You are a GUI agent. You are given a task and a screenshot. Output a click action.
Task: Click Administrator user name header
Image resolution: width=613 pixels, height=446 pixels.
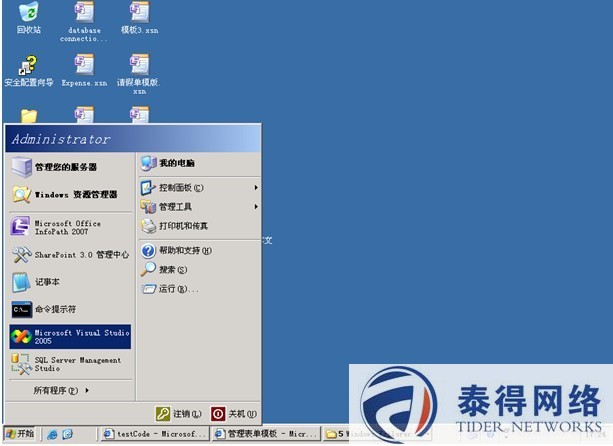(61, 139)
